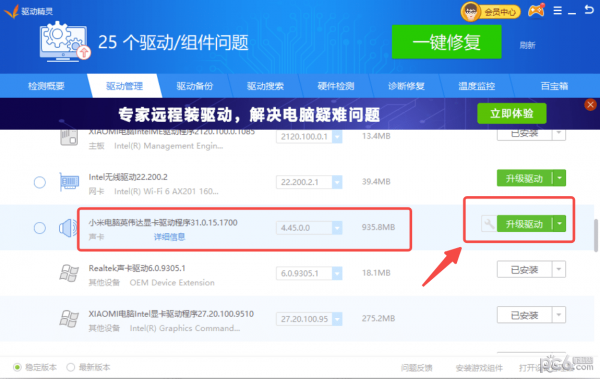Click the Windows icon for XIAOMI Intel graphics driver
The image size is (600, 379).
coord(69,319)
